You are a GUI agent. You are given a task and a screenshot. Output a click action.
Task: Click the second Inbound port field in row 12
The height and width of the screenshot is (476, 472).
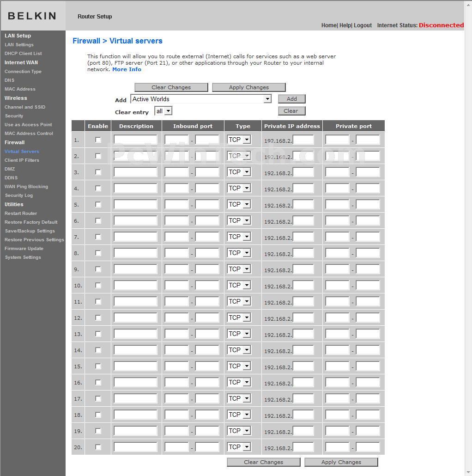coord(207,317)
